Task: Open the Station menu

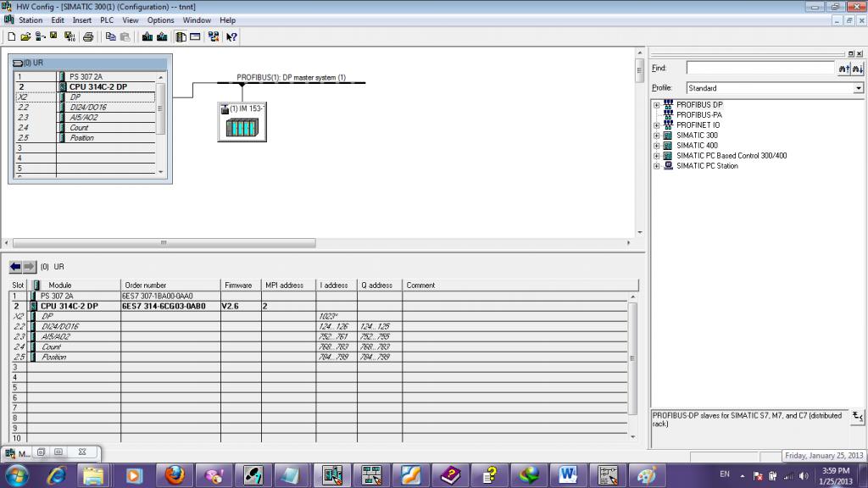Action: [x=31, y=20]
